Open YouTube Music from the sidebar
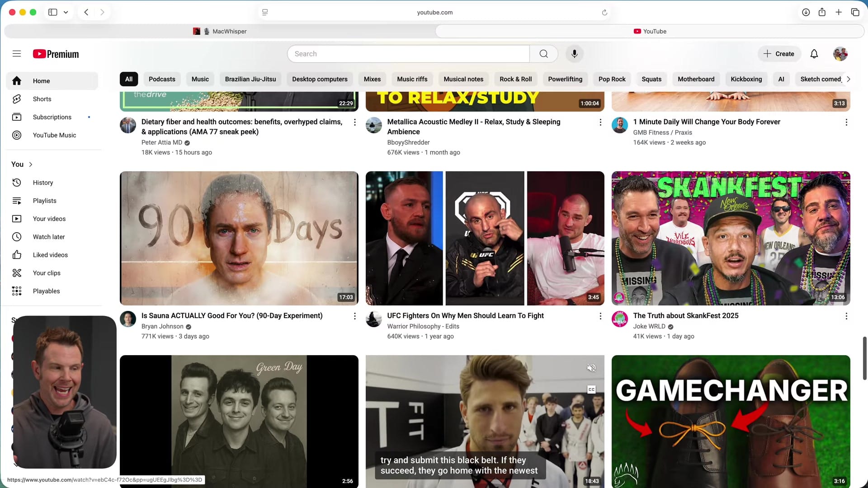 52,135
